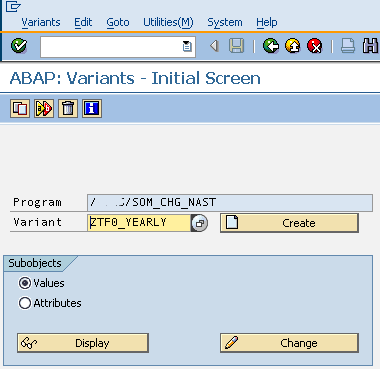The height and width of the screenshot is (369, 380).
Task: Open the Utilities(M) menu
Action: pos(168,22)
